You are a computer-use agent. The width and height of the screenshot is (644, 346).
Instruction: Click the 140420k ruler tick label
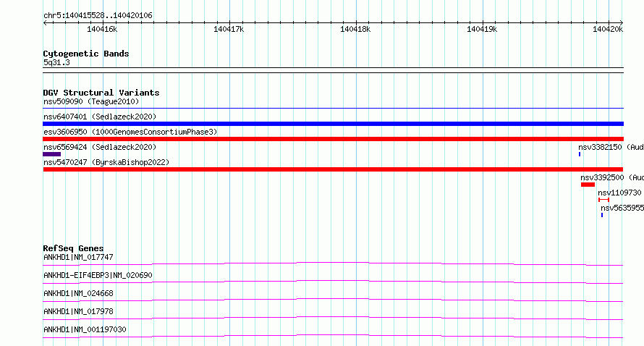[608, 29]
